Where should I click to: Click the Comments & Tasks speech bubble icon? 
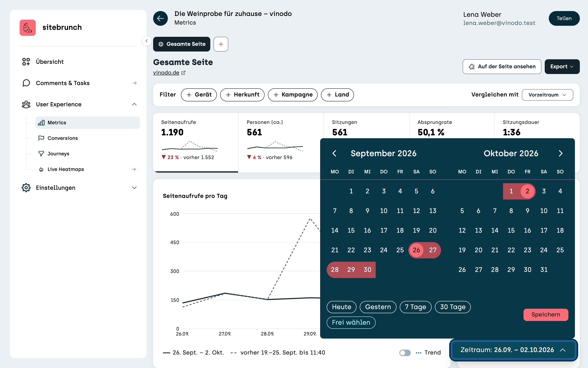(26, 83)
